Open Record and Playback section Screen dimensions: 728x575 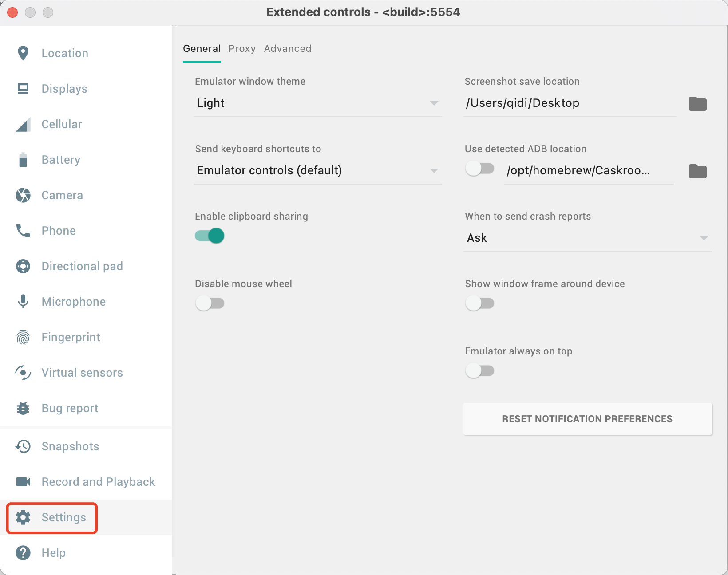(86, 482)
